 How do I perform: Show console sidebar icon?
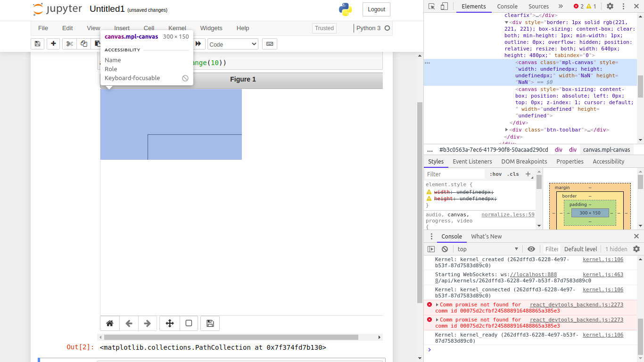pos(431,249)
